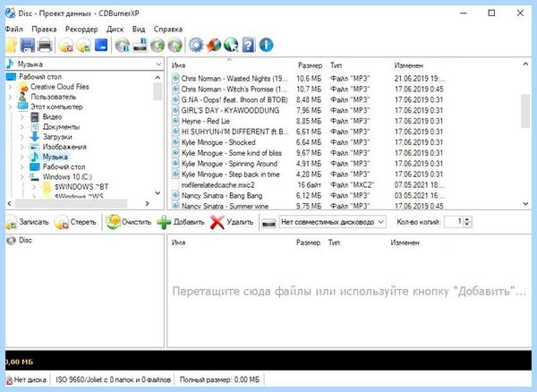The width and height of the screenshot is (537, 392).
Task: Click the Burn disc toolbar icon with green check
Action: [x=83, y=45]
